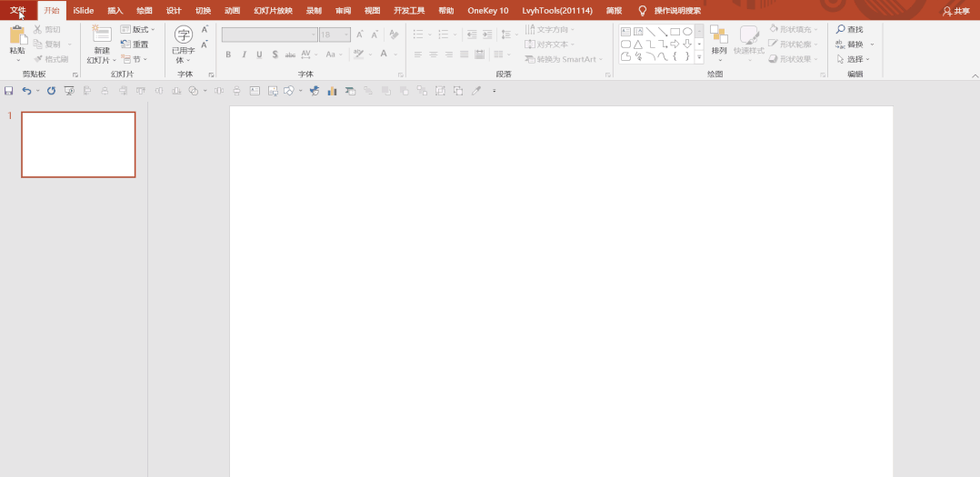Toggle Strikethrough (abc) formatting

[x=290, y=55]
